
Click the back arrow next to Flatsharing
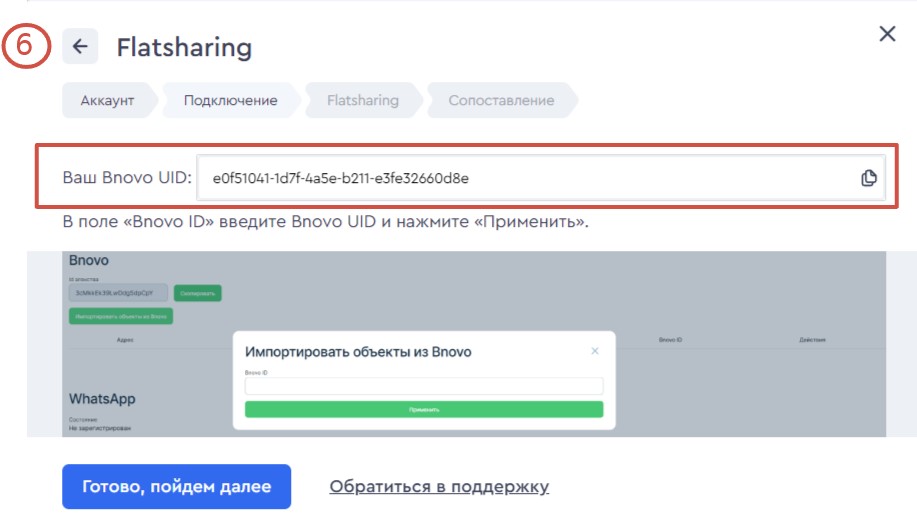click(80, 46)
